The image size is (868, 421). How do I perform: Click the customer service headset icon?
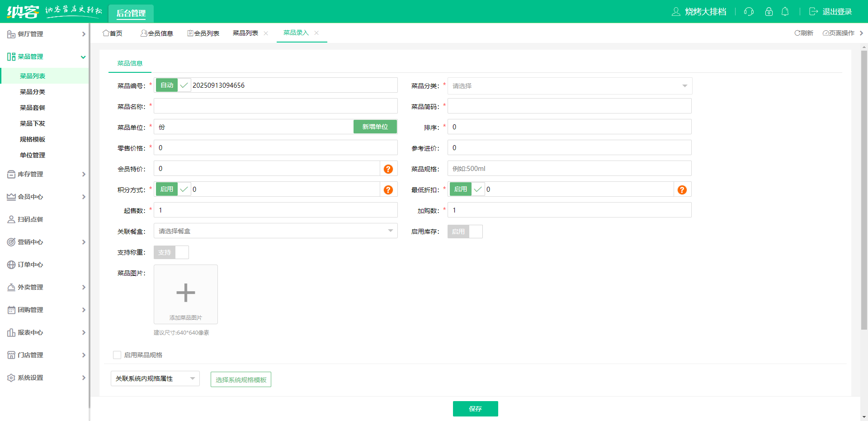click(748, 12)
